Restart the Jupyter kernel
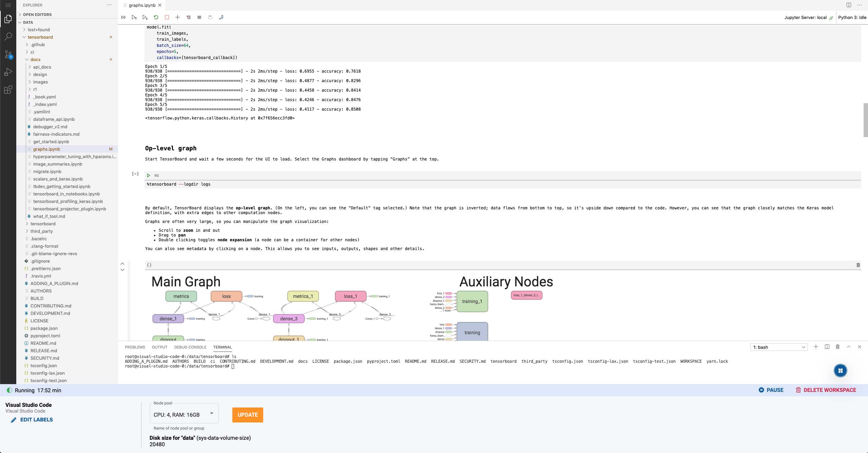 point(156,17)
